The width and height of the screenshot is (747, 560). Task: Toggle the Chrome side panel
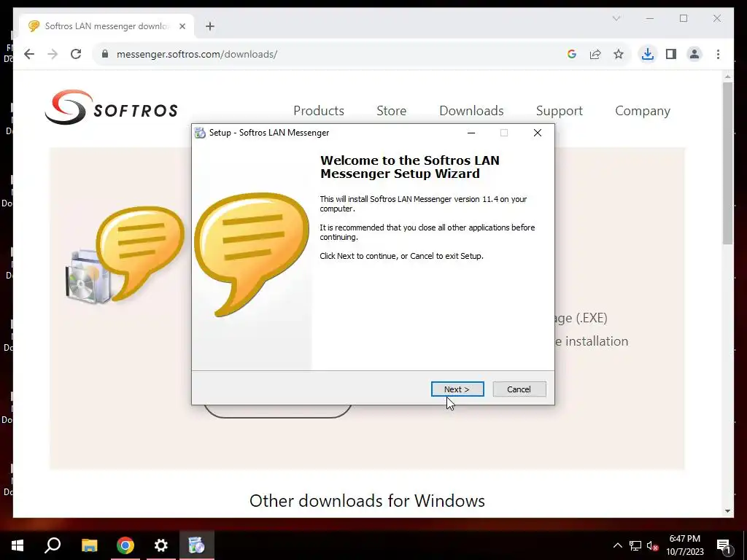(x=671, y=54)
